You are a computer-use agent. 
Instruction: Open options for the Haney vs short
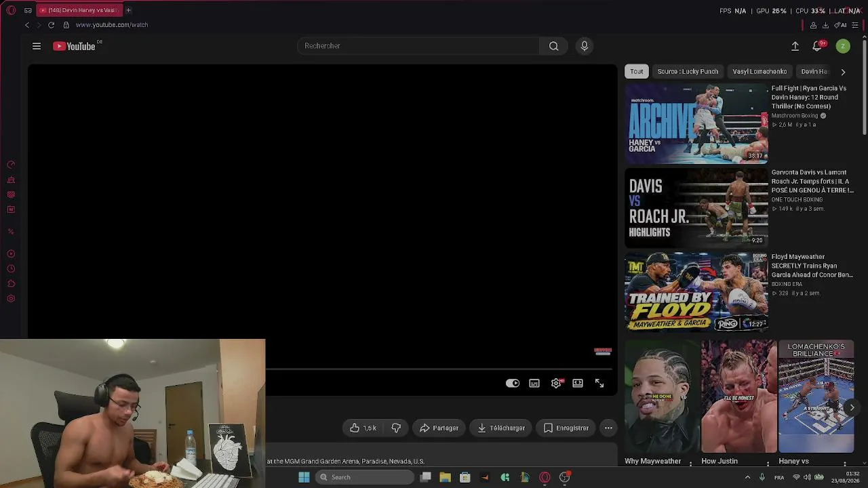coord(846,463)
